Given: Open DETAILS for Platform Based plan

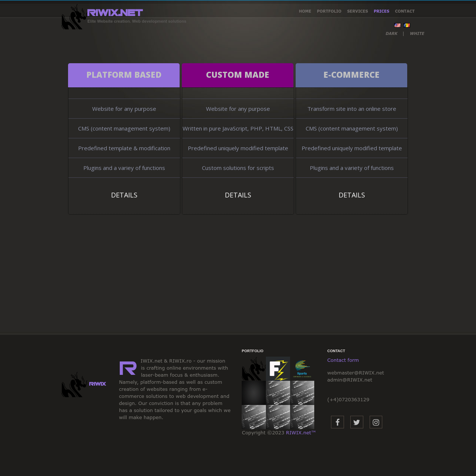Looking at the screenshot, I should click(x=124, y=195).
